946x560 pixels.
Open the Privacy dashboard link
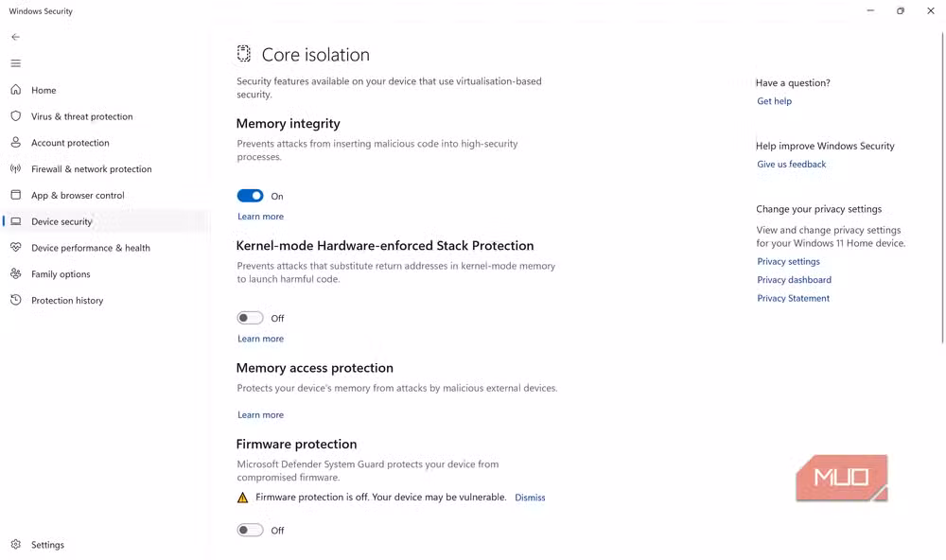click(x=794, y=279)
